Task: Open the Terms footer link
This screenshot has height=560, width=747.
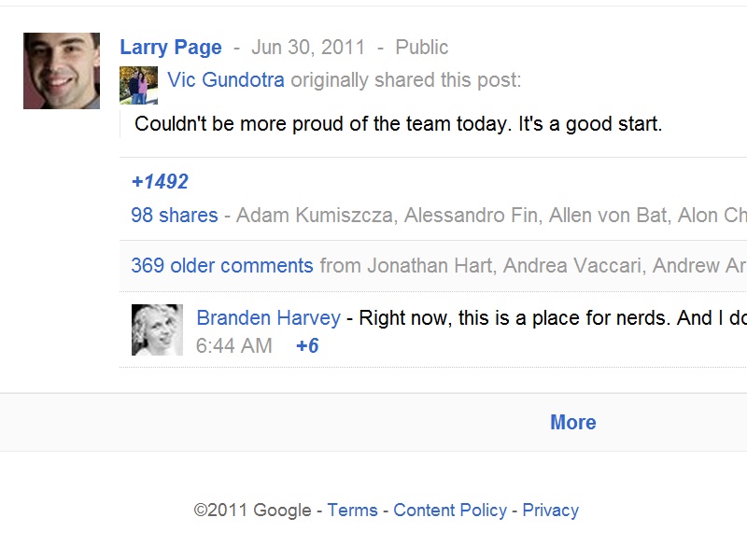Action: pos(352,511)
